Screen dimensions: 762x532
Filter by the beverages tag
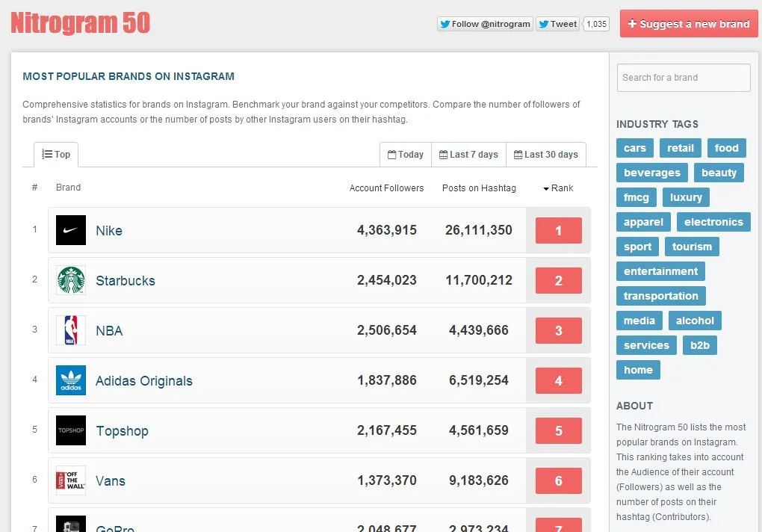click(x=651, y=173)
